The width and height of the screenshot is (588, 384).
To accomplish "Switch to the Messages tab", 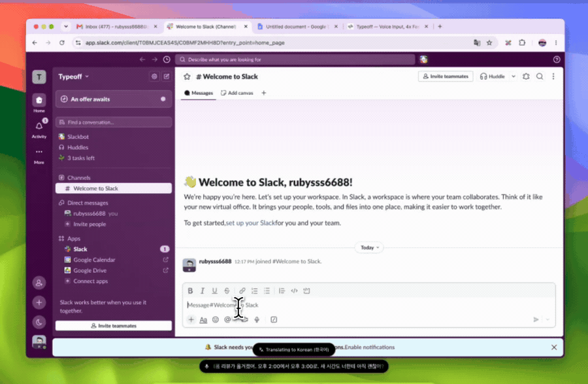I will pos(199,93).
